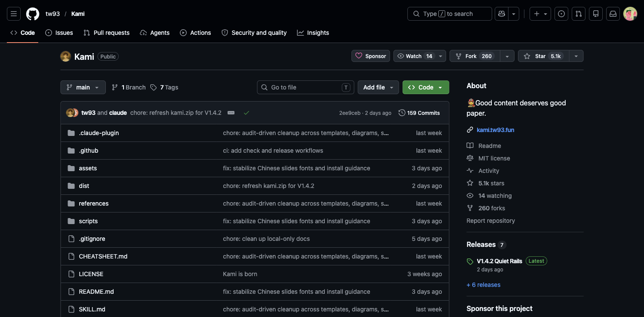Expand the commit message ellipsis button

pyautogui.click(x=231, y=113)
